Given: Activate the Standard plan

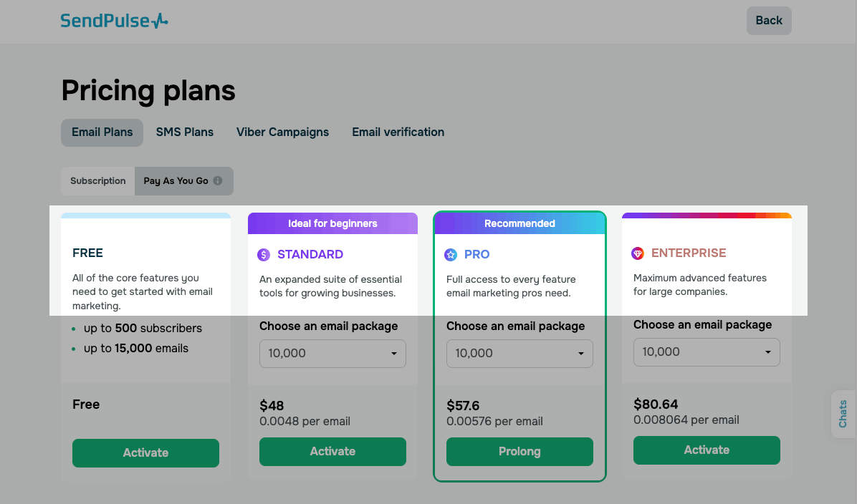Looking at the screenshot, I should (332, 452).
